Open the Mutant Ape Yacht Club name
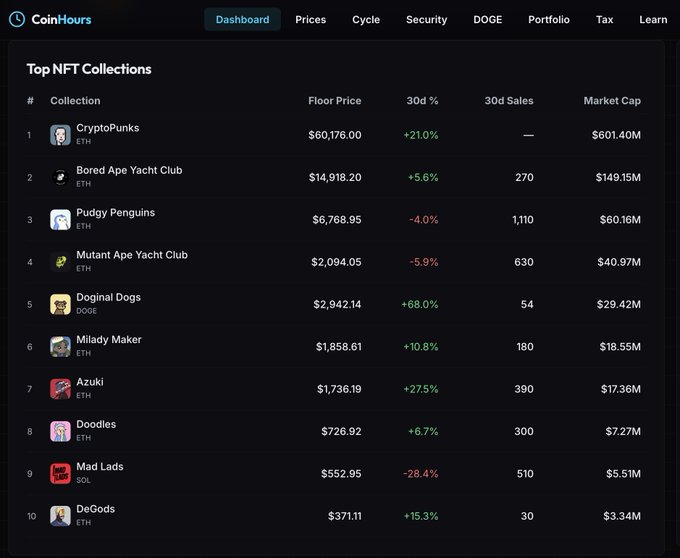680x558 pixels. pyautogui.click(x=132, y=255)
